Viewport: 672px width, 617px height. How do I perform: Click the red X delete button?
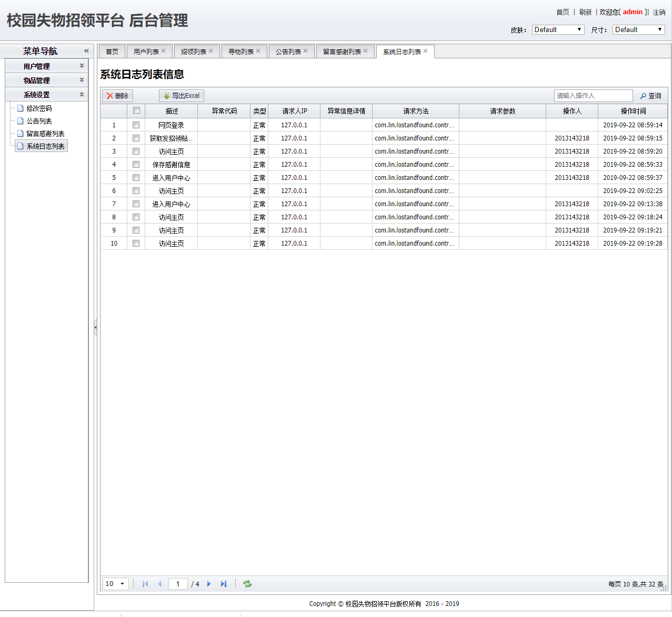(x=117, y=96)
